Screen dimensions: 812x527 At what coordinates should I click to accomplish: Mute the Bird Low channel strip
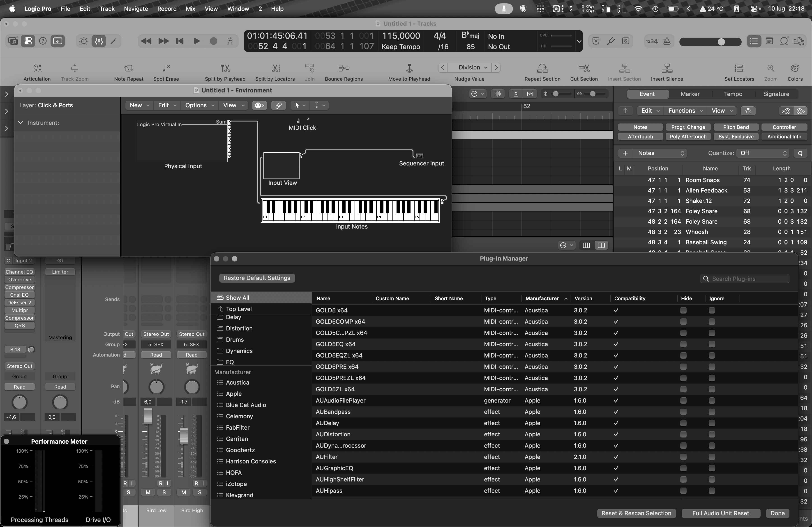click(148, 492)
